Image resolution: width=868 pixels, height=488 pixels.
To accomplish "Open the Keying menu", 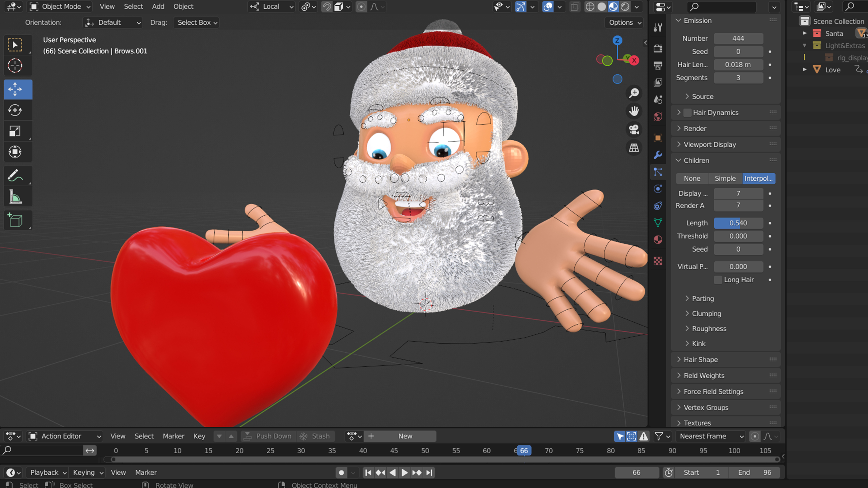I will [88, 473].
